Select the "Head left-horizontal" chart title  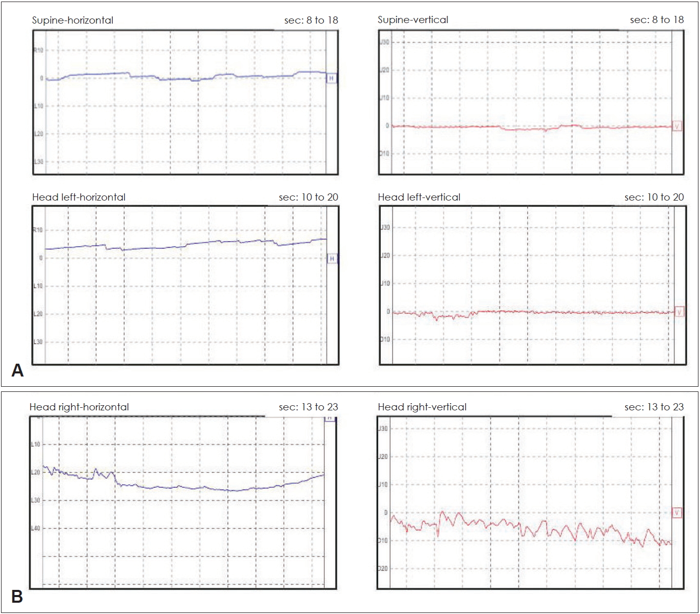(x=79, y=197)
